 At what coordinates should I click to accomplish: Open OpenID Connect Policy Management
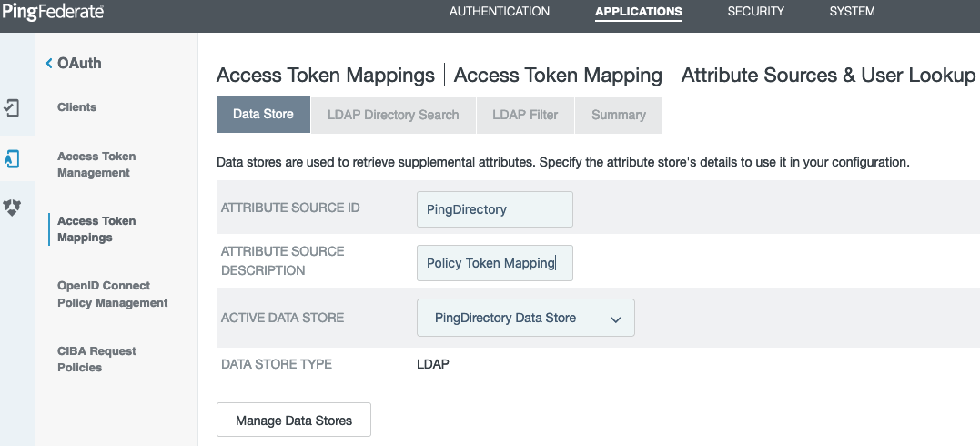[x=112, y=294]
